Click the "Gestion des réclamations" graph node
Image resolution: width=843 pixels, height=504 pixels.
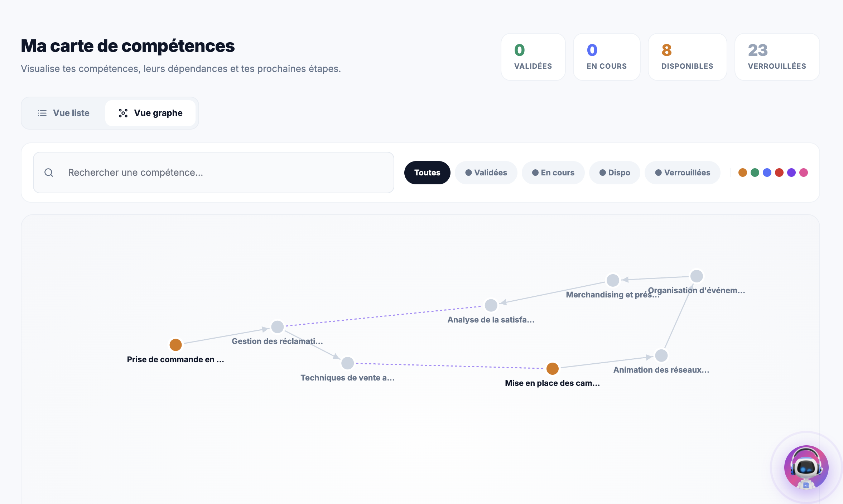click(278, 326)
